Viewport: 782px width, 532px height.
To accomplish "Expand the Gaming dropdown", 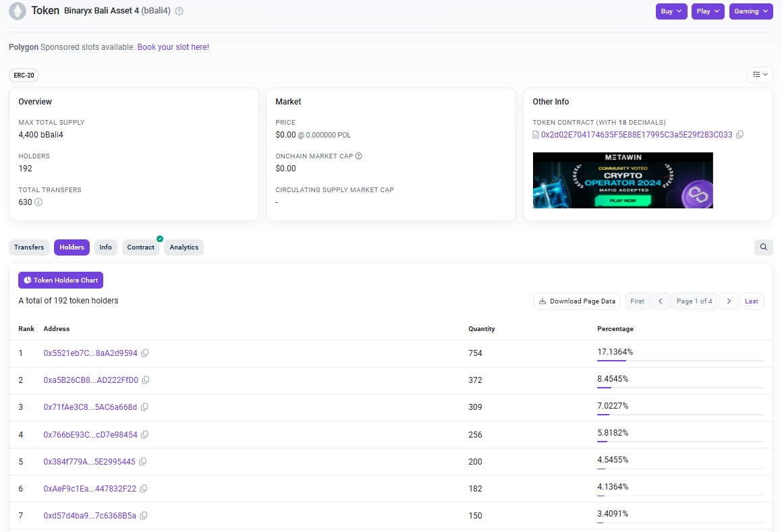I will point(750,11).
